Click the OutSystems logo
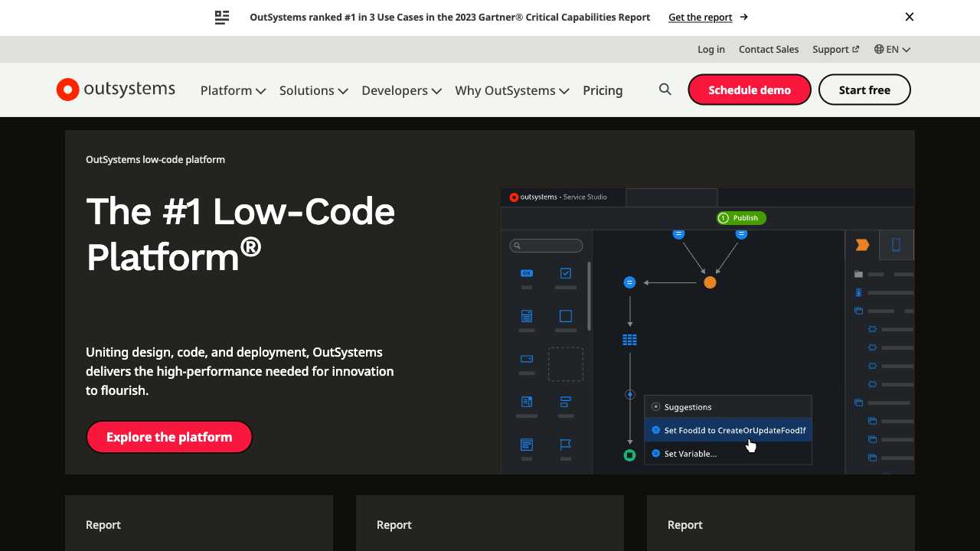This screenshot has width=980, height=551. point(116,90)
